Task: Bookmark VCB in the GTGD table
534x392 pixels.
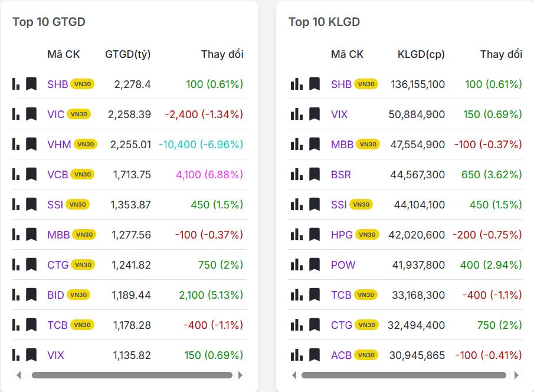Action: click(x=31, y=175)
